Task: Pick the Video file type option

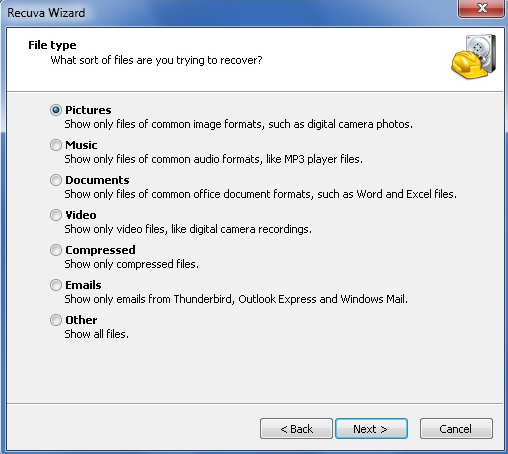Action: (56, 215)
